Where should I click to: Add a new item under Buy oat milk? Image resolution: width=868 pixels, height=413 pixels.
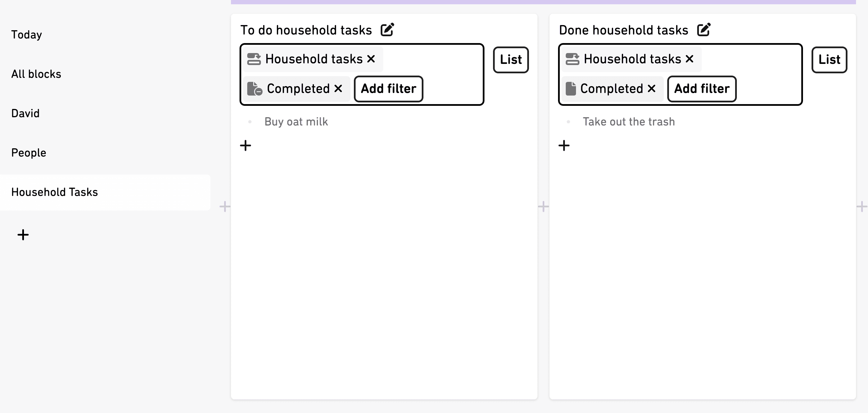point(246,146)
